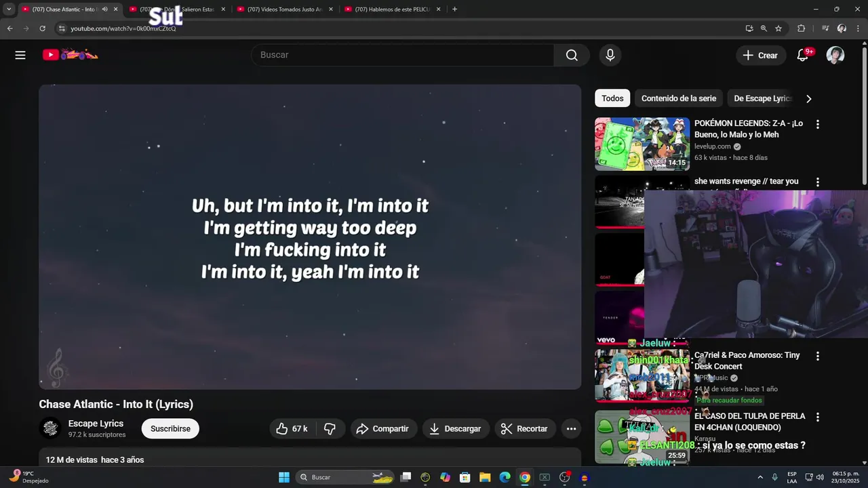Viewport: 868px width, 488px height.
Task: Click Crear to create content
Action: click(761, 56)
